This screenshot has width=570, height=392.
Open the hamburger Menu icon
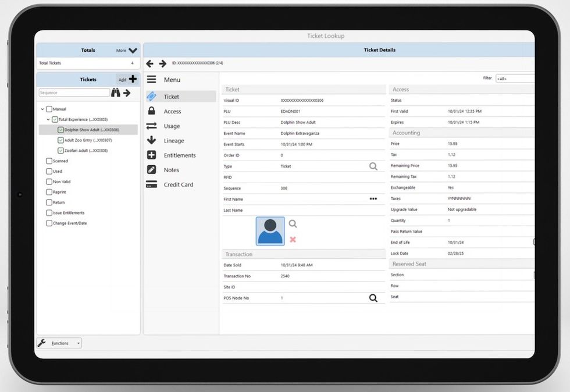(x=151, y=80)
